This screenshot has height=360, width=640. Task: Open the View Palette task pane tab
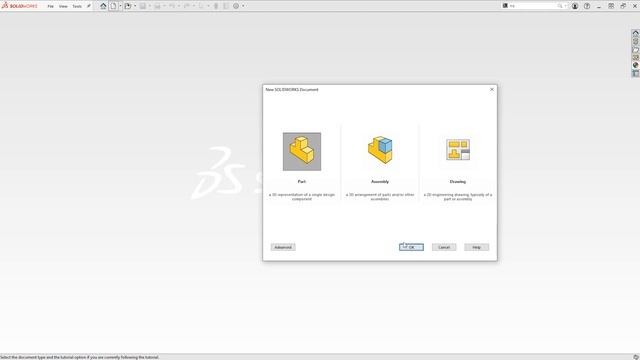pos(636,58)
